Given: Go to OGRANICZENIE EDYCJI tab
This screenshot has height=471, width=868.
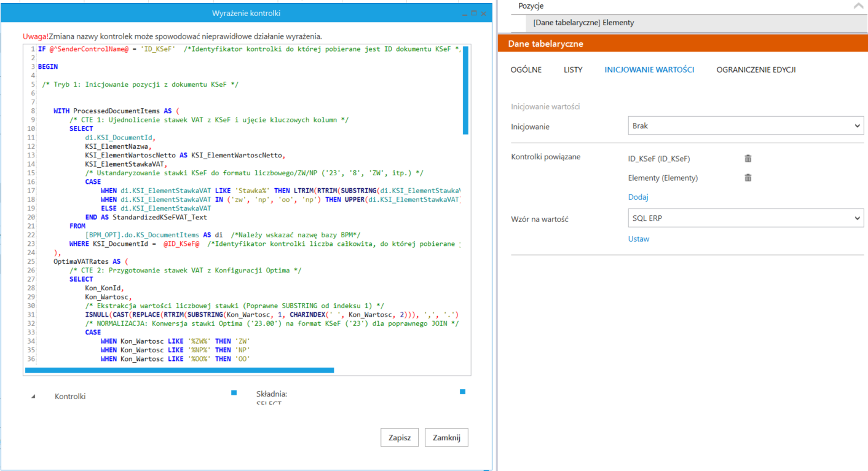Looking at the screenshot, I should 756,69.
